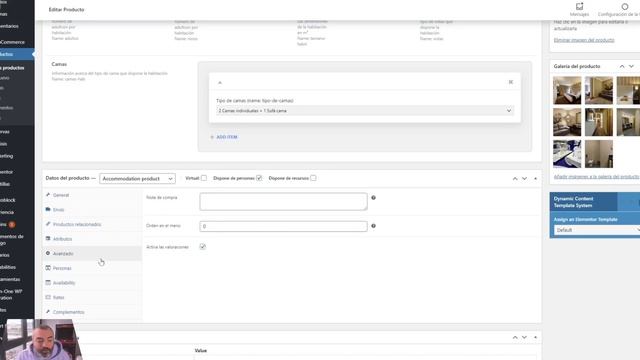Select second gallery thumbnail in middle row
The width and height of the screenshot is (640, 360).
(x=599, y=122)
